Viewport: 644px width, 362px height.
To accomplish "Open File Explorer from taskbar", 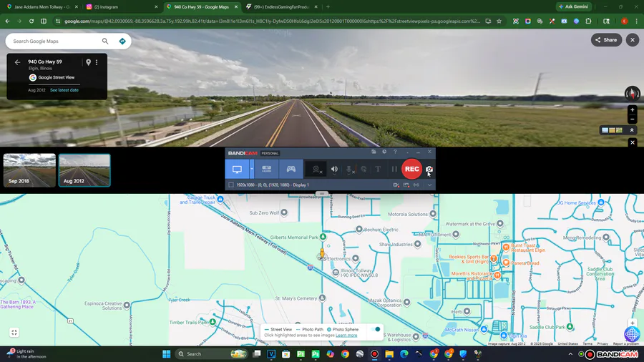I will click(x=389, y=354).
